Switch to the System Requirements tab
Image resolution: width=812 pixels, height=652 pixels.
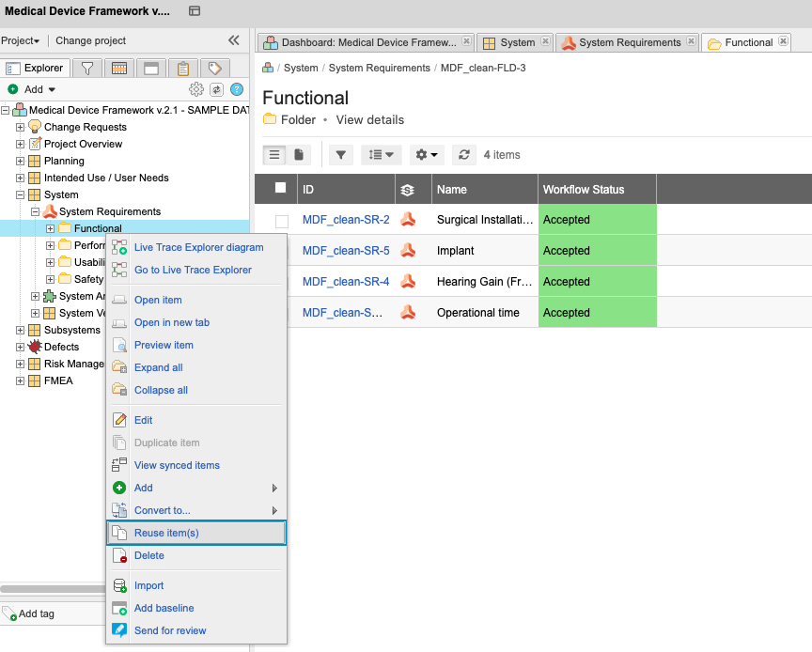coord(628,42)
